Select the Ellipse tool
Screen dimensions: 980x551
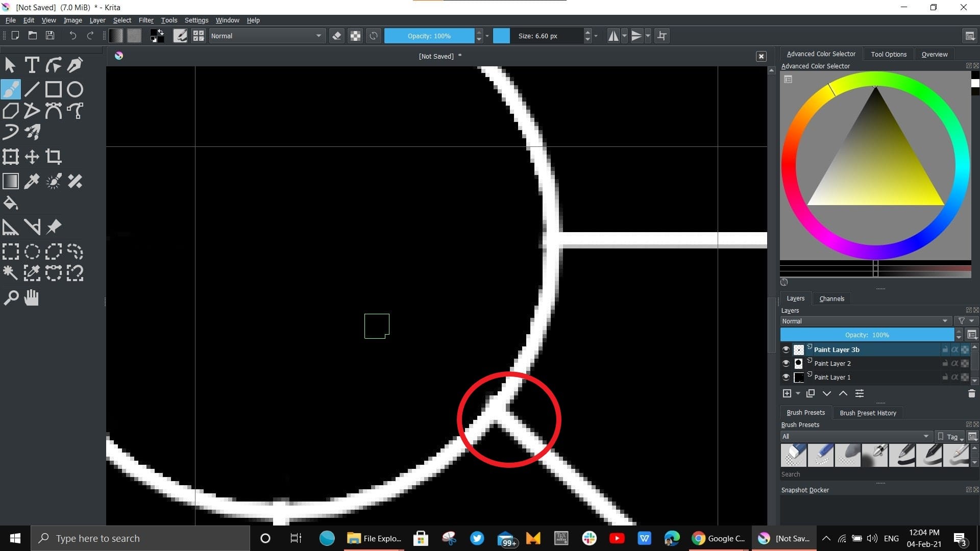click(x=75, y=89)
